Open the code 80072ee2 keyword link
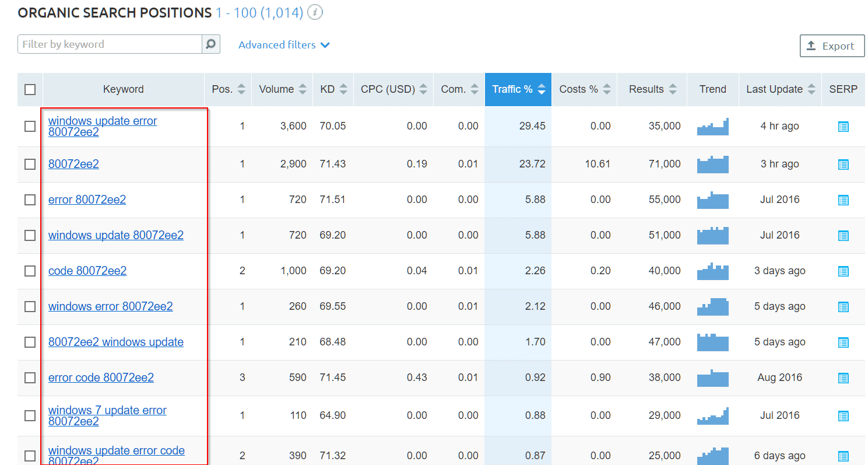The image size is (868, 465). click(x=87, y=271)
